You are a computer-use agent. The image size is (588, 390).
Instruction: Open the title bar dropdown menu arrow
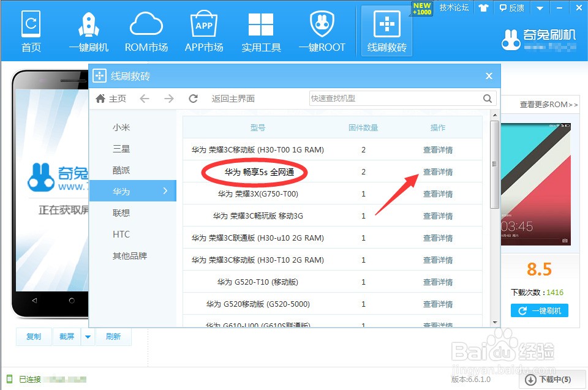click(540, 8)
